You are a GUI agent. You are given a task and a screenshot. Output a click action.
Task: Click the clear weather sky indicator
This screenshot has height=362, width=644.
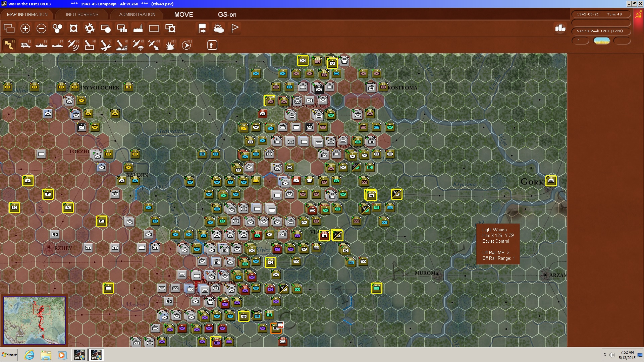(x=602, y=40)
